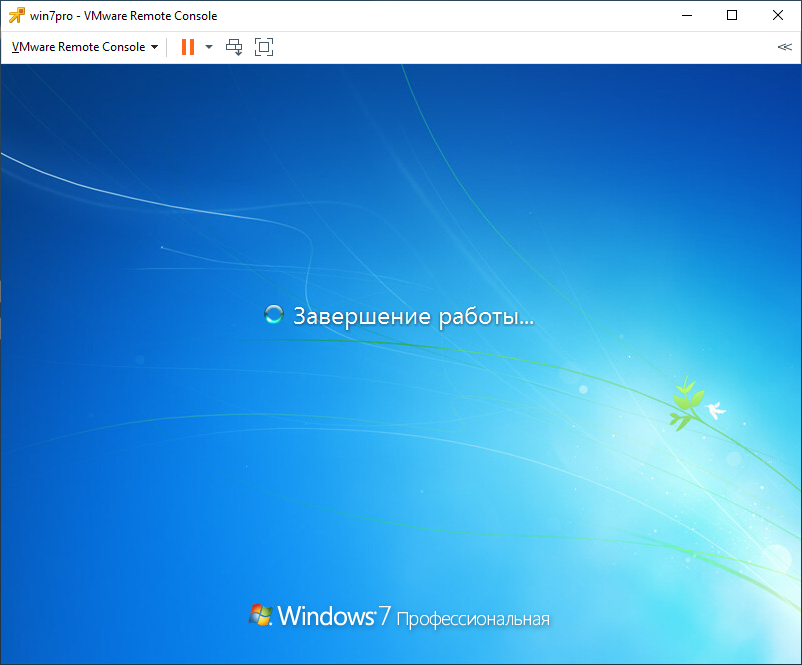Click the VMware Remote Console title icon
This screenshot has width=802, height=665.
(x=16, y=16)
